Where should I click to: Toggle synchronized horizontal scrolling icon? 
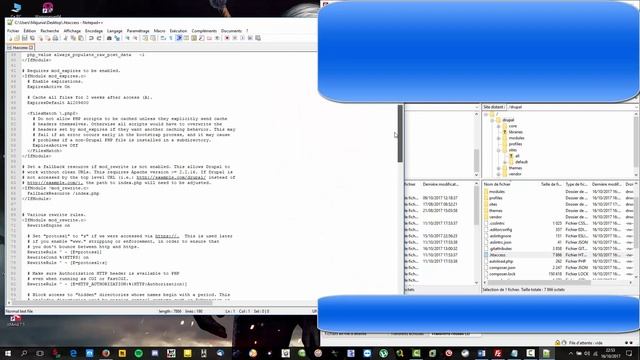coord(153,38)
